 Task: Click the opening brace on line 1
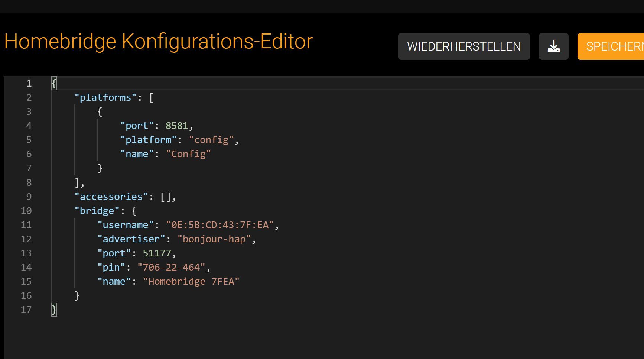click(x=54, y=84)
